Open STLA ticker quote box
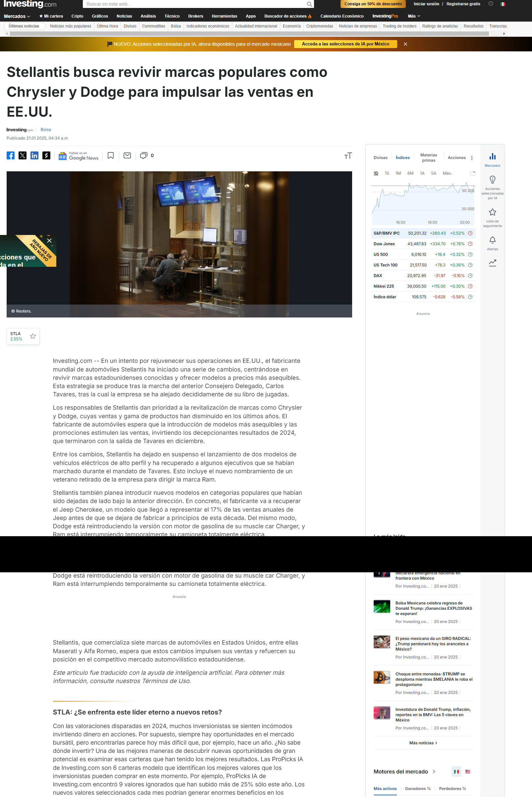The image size is (532, 797). click(x=23, y=336)
